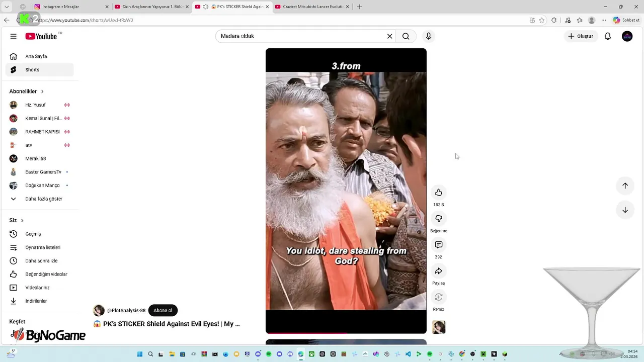Open Doğukan Manço channel
Screen dimensions: 644x362
click(39, 186)
